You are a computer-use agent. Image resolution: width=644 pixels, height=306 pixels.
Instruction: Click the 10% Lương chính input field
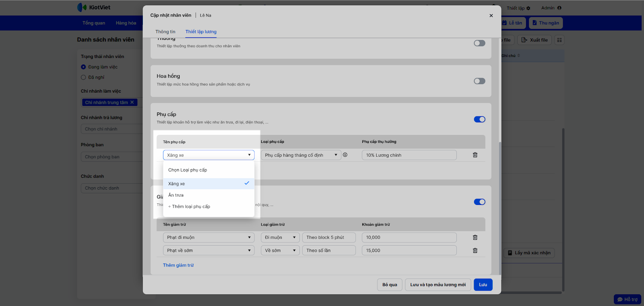(x=409, y=155)
